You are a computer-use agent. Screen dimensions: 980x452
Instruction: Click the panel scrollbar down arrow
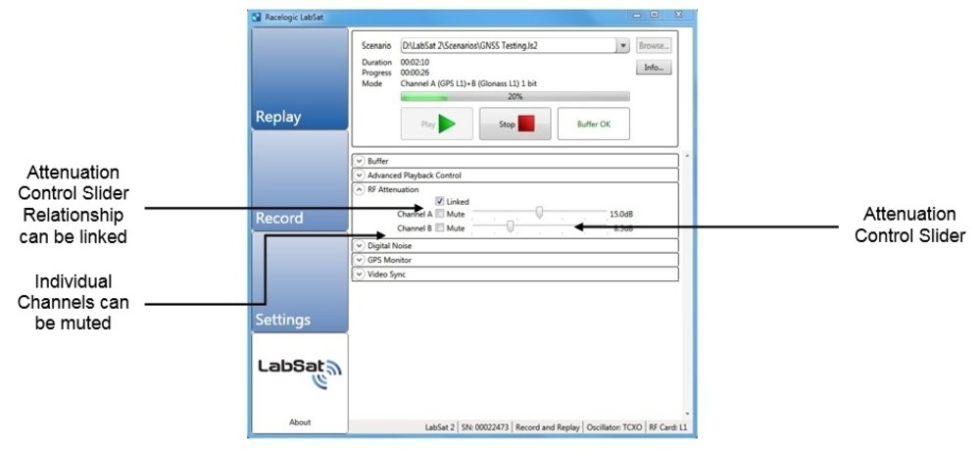click(687, 414)
